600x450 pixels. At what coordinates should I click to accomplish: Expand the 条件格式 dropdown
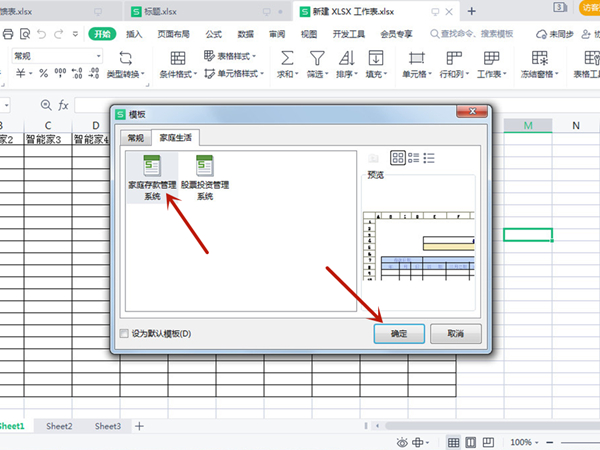point(178,74)
